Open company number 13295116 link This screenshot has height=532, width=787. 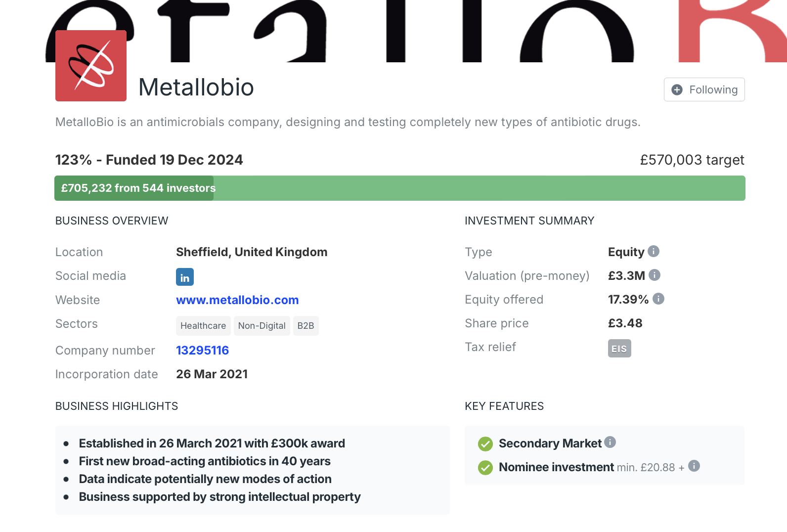point(202,351)
